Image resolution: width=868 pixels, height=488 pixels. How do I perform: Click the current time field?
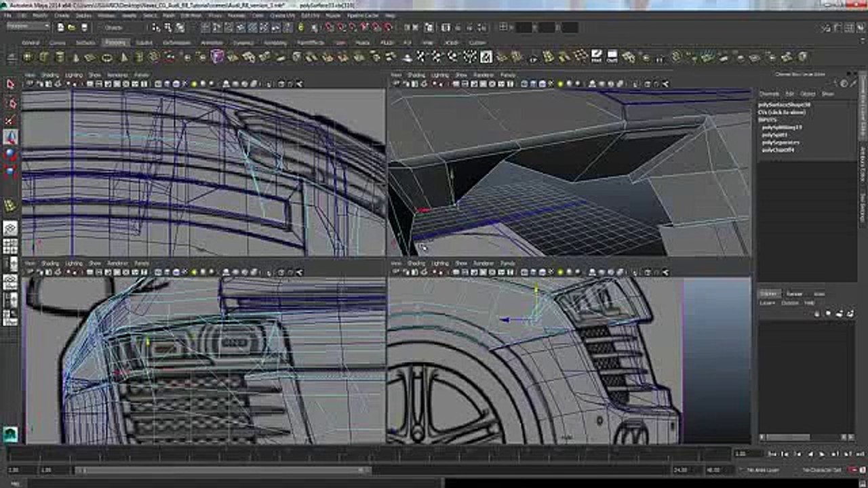[x=747, y=453]
